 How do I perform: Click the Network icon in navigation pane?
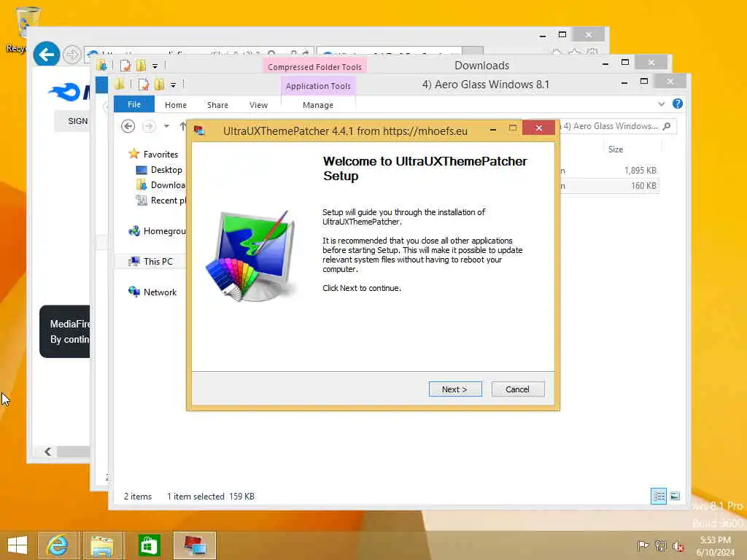(x=134, y=292)
